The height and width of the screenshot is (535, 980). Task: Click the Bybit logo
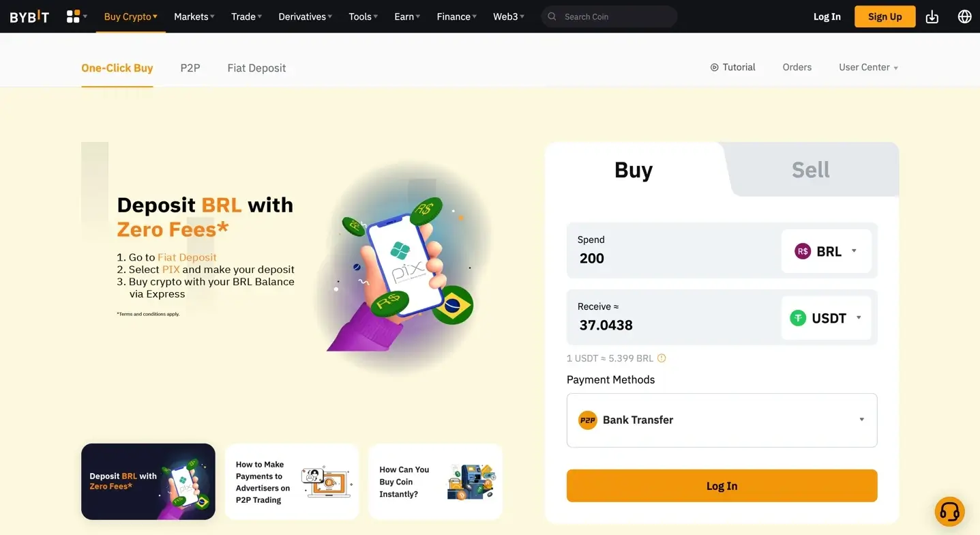click(29, 16)
